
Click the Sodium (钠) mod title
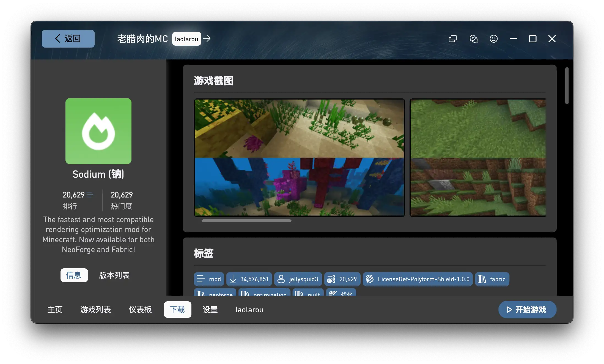pos(98,174)
